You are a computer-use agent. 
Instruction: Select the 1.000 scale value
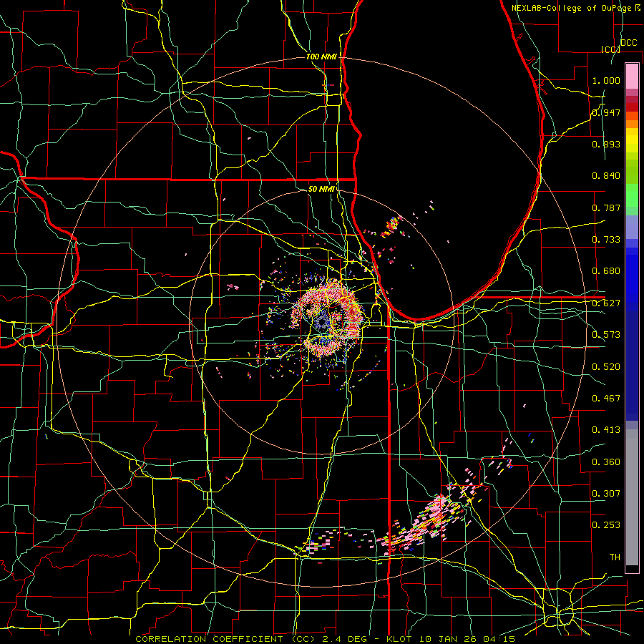[606, 80]
